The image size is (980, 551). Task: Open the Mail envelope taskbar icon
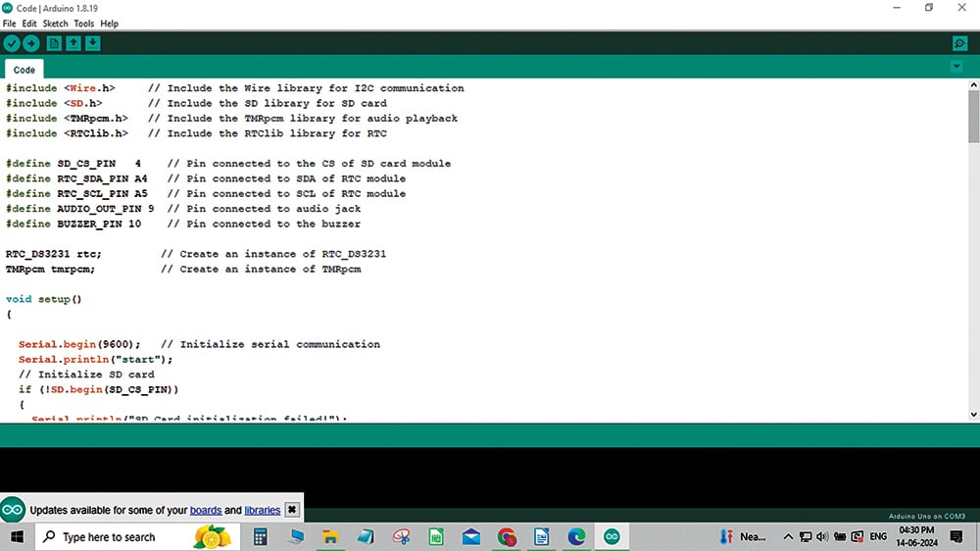click(471, 536)
